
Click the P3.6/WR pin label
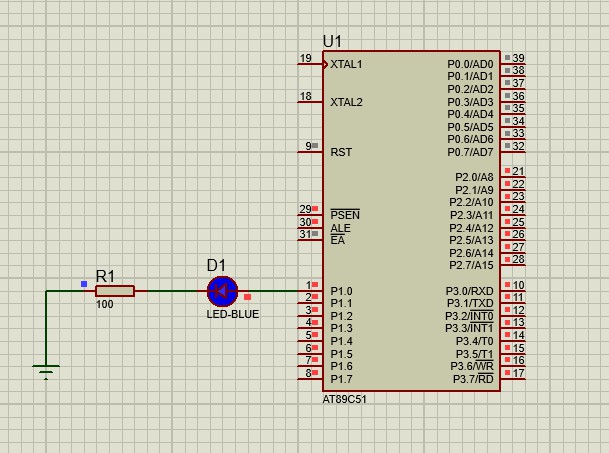click(472, 366)
